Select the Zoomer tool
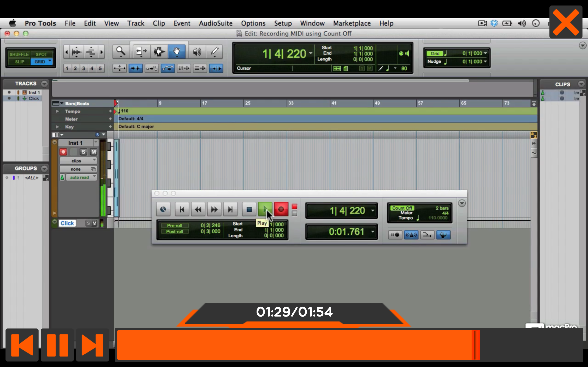Viewport: 588px width, 367px height. point(121,51)
